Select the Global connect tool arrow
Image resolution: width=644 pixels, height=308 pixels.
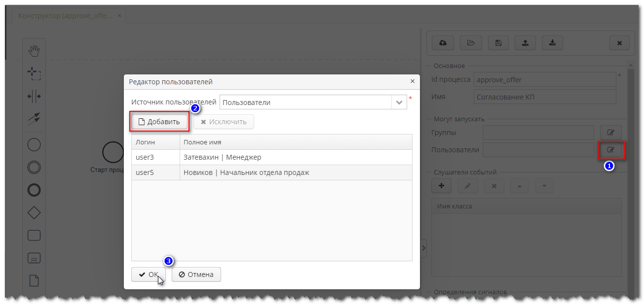pos(34,119)
